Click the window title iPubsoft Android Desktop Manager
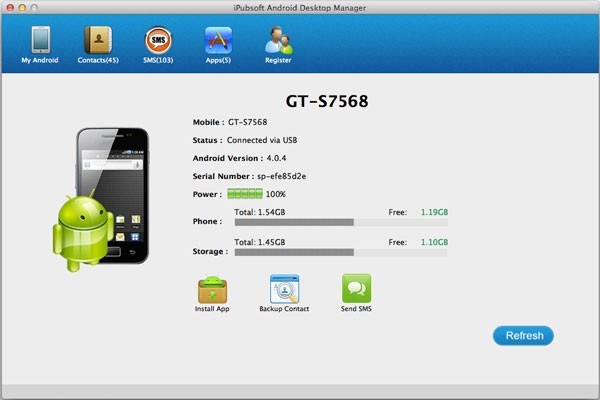The image size is (600, 400). click(x=300, y=8)
